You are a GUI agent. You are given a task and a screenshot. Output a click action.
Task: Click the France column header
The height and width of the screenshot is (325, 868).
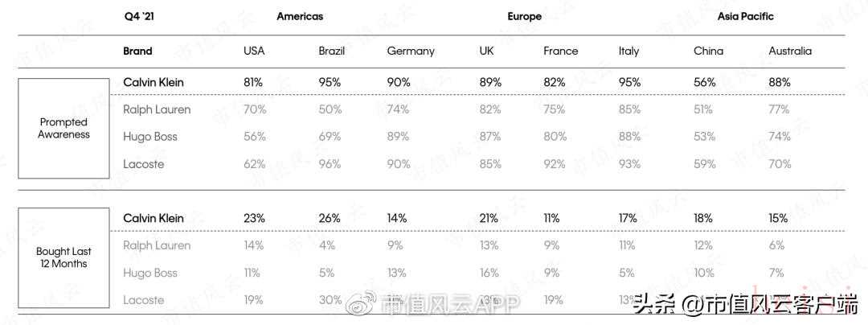(x=560, y=51)
